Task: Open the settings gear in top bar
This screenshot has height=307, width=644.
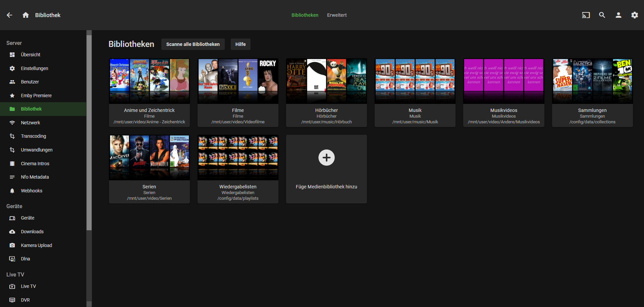Action: (635, 15)
